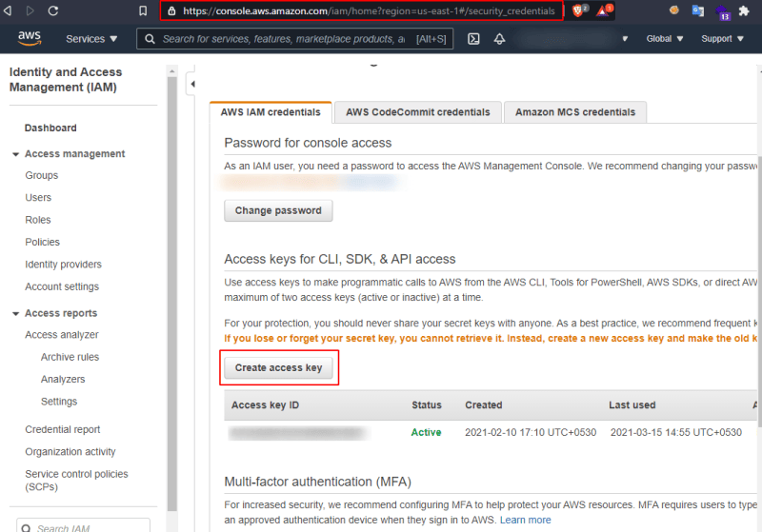The width and height of the screenshot is (762, 532).
Task: Click the Last used column header
Action: pos(632,405)
